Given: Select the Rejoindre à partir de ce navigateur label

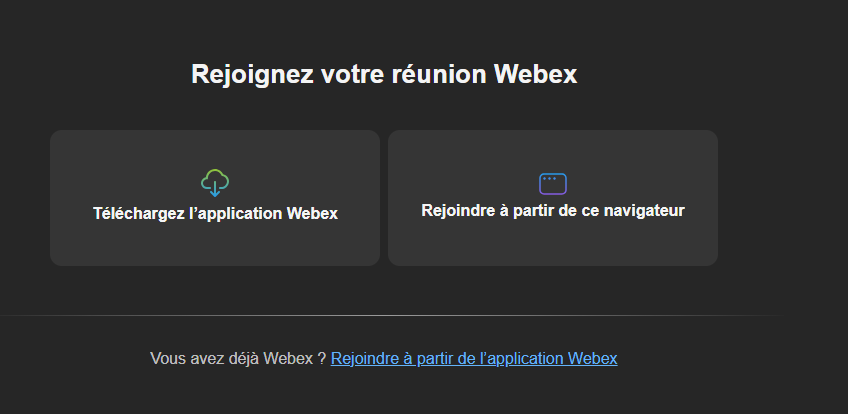Looking at the screenshot, I should pos(553,211).
